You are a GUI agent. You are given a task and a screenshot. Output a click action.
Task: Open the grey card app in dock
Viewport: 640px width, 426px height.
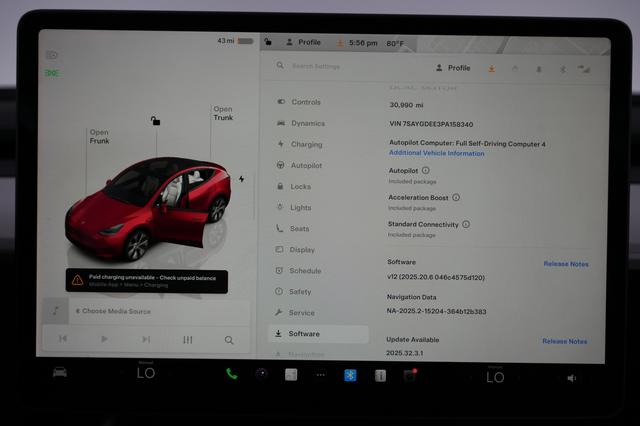291,374
